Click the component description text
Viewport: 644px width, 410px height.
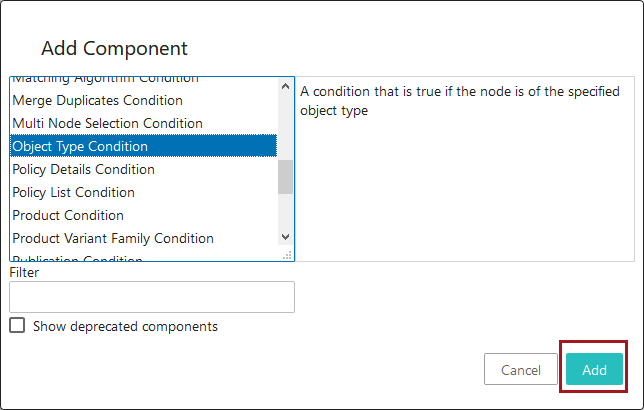point(465,100)
